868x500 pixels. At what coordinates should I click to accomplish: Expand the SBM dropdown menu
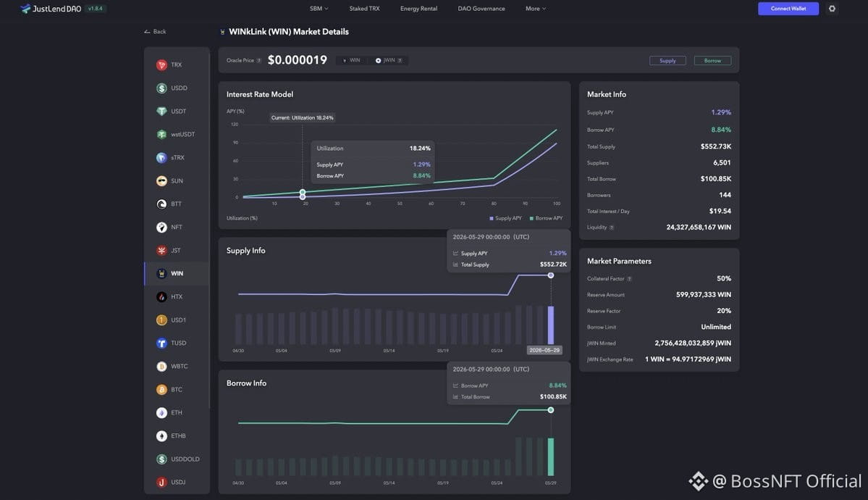319,8
